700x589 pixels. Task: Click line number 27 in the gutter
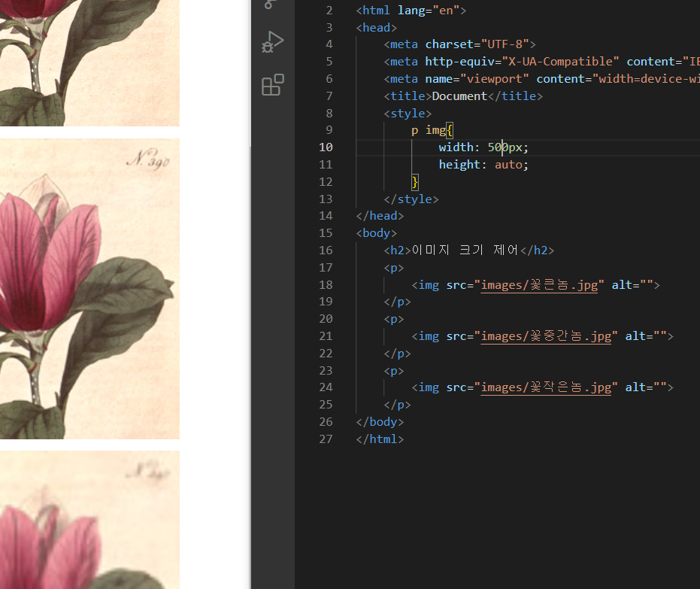pyautogui.click(x=326, y=439)
